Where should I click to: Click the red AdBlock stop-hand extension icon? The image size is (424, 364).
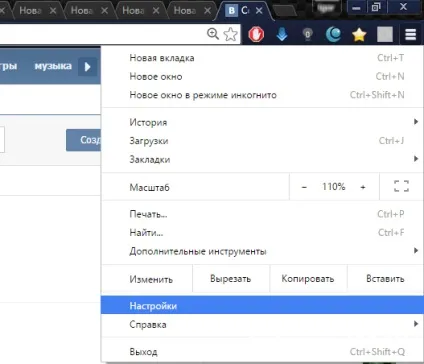coord(256,34)
